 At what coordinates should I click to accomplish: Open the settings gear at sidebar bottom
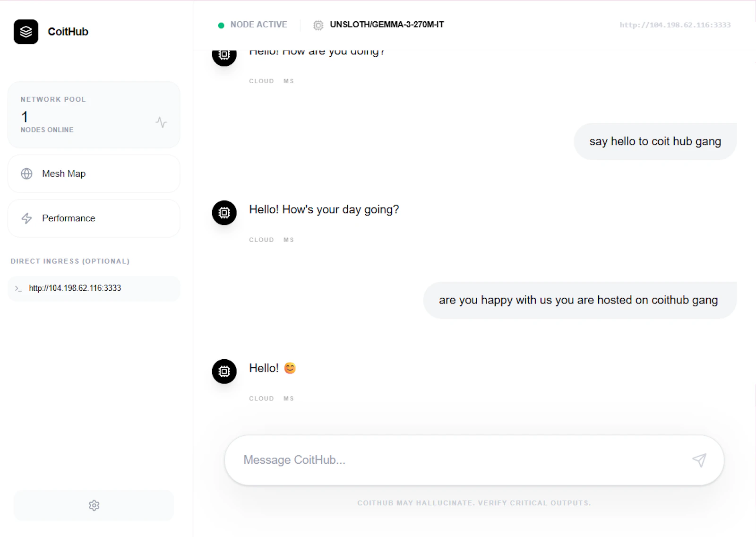94,505
